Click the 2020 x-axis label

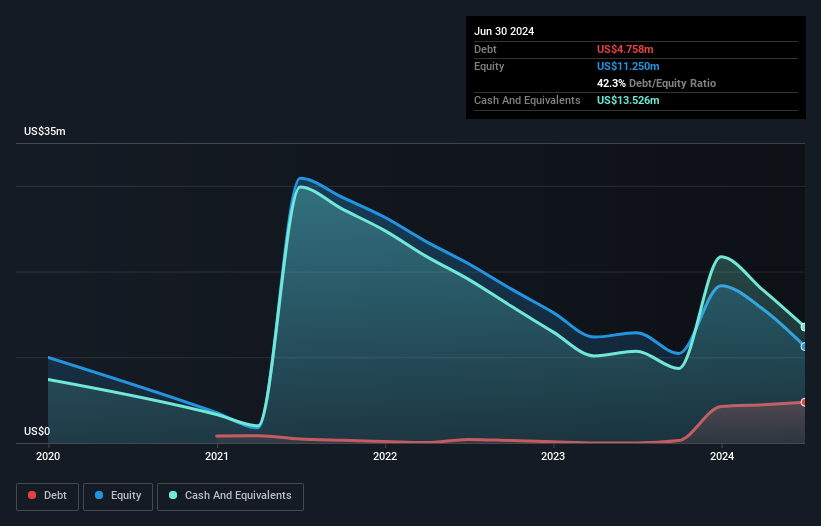point(48,456)
